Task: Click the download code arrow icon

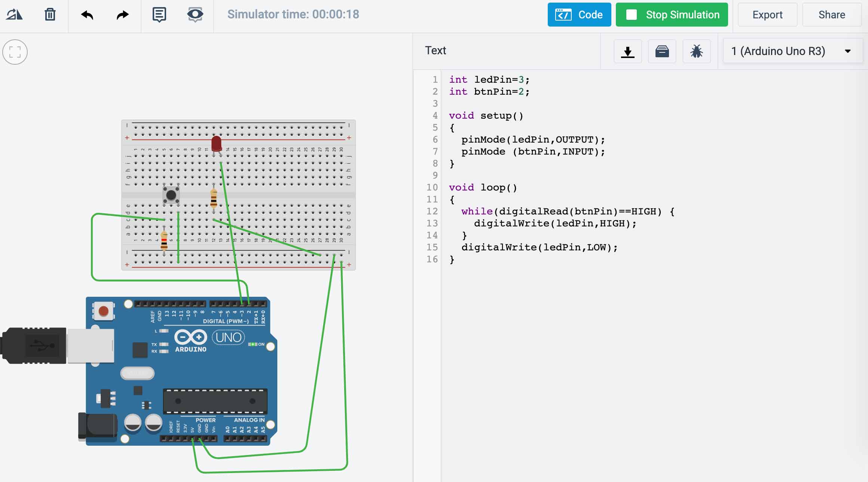Action: (x=627, y=51)
